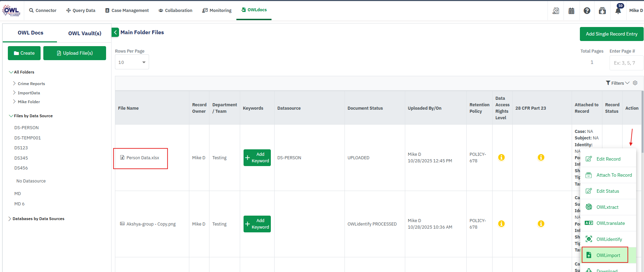This screenshot has width=644, height=272.
Task: Collapse the All Folders tree
Action: click(x=11, y=72)
